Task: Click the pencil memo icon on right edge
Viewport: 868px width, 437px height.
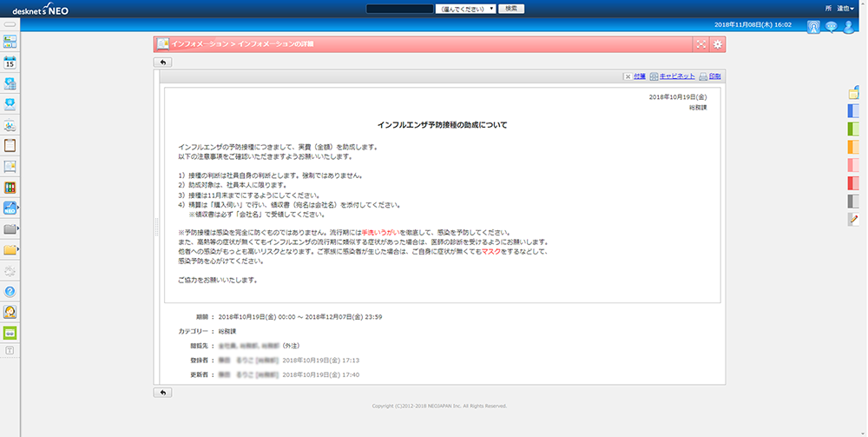Action: coord(853,219)
